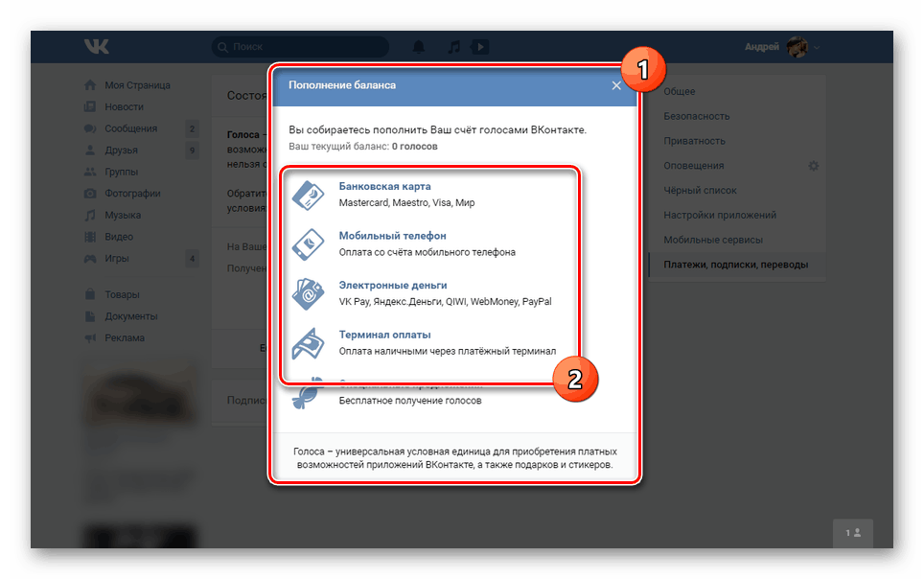The image size is (924, 579).
Task: Click the online friends counter button
Action: point(853,533)
